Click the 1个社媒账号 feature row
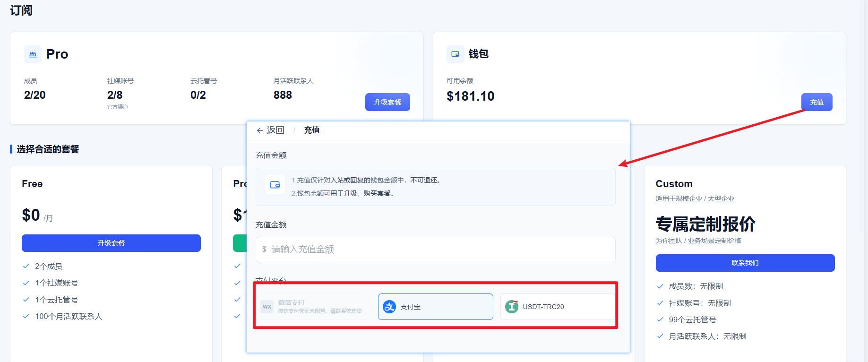868x362 pixels. [x=51, y=283]
